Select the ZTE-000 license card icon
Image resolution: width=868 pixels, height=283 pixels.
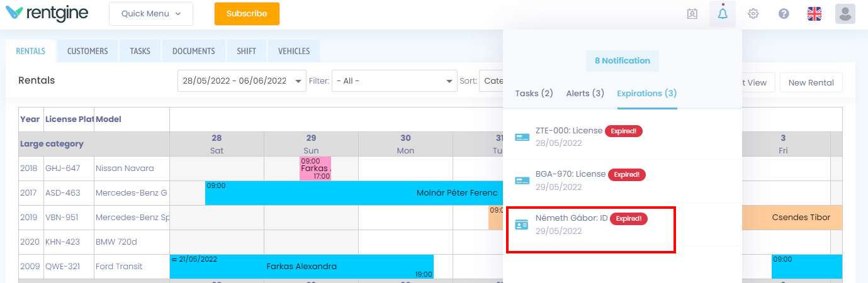(x=522, y=137)
